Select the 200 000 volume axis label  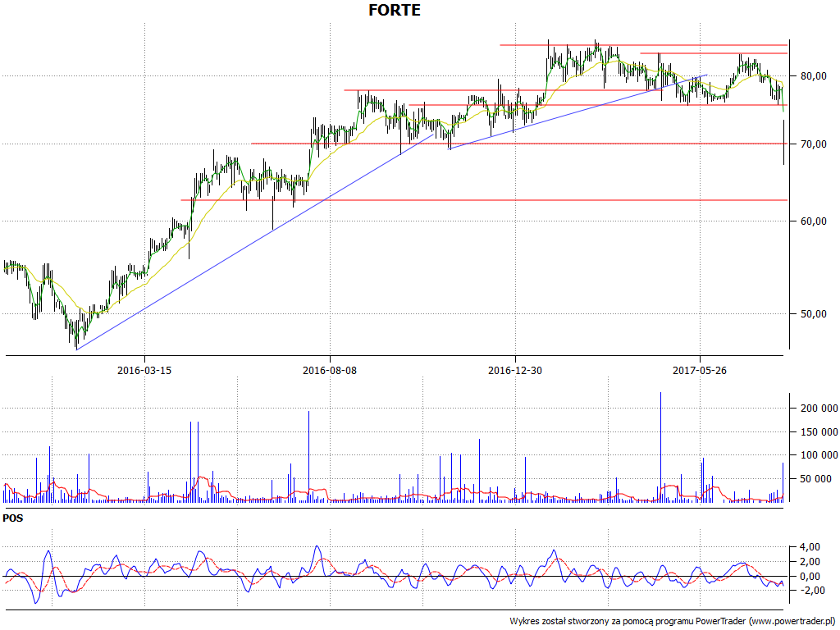pyautogui.click(x=819, y=409)
